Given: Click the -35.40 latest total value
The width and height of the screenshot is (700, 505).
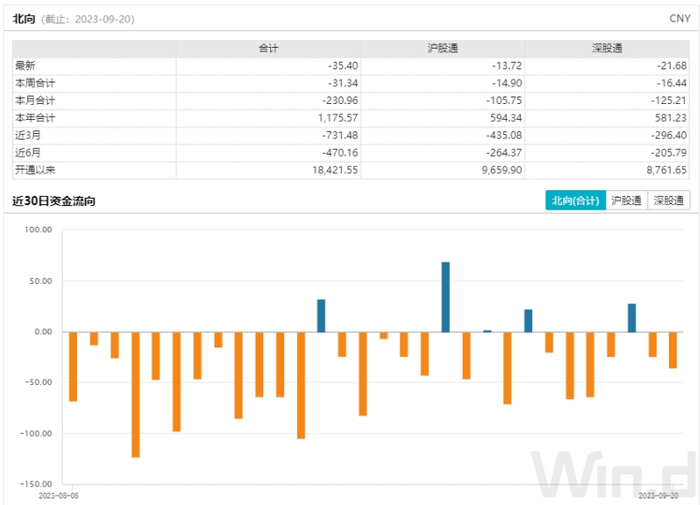Looking at the screenshot, I should [x=343, y=66].
